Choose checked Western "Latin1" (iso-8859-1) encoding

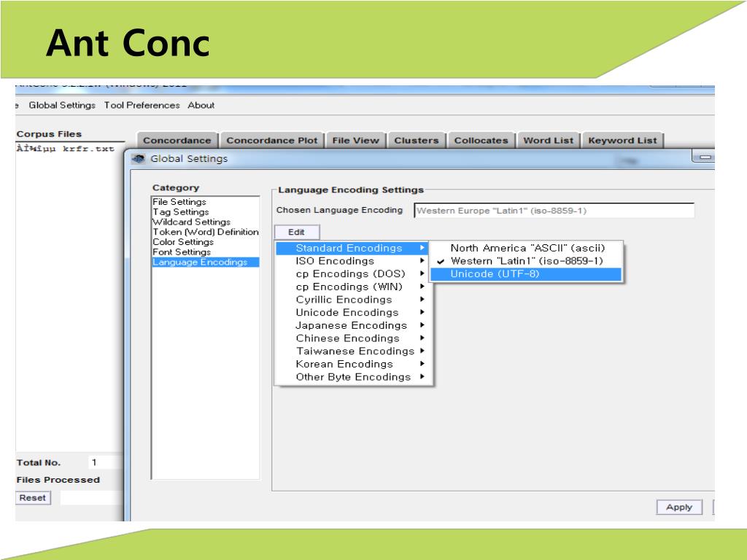pyautogui.click(x=526, y=261)
